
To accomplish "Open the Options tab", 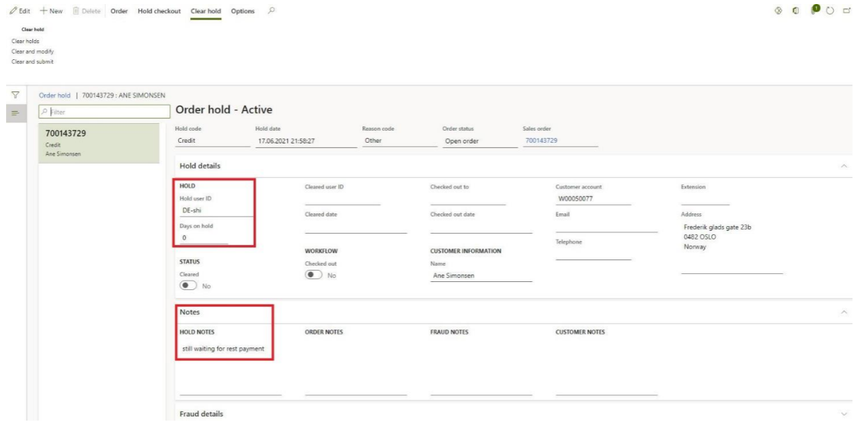I will point(242,11).
